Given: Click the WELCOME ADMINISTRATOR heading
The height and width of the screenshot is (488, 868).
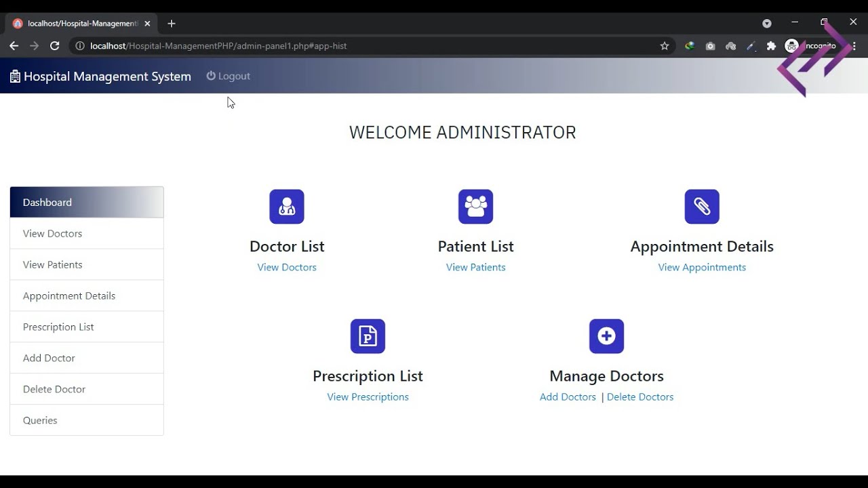Looking at the screenshot, I should tap(462, 132).
